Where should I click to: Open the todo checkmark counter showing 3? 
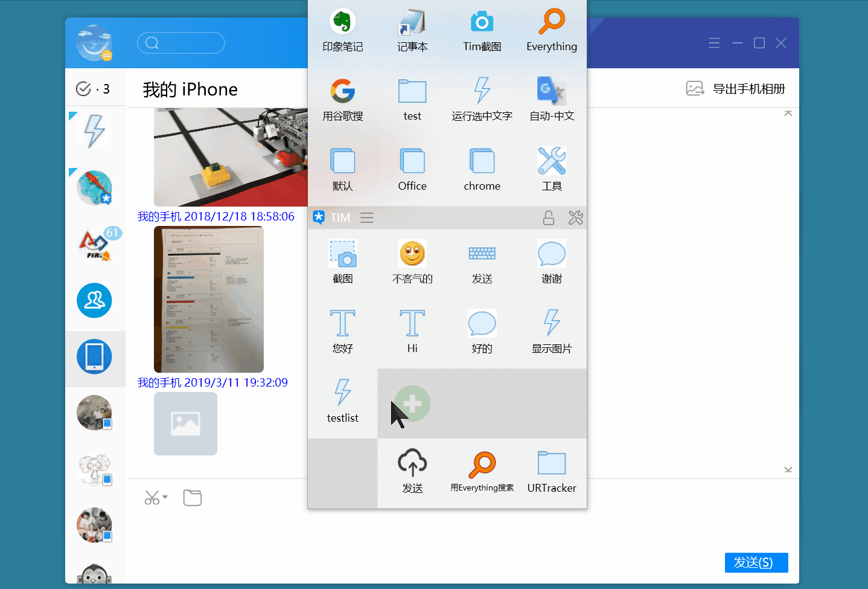tap(93, 89)
